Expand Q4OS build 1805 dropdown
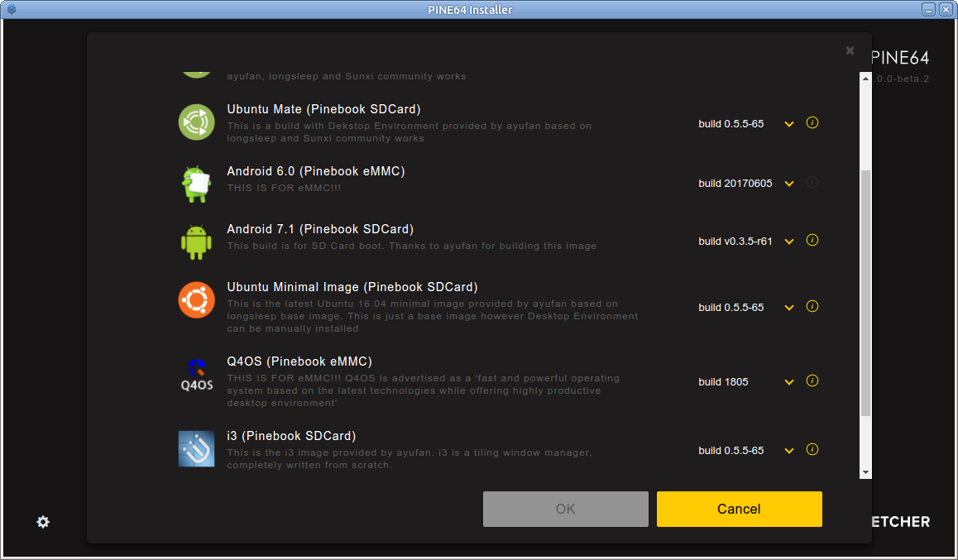Viewport: 958px width, 560px height. coord(789,382)
